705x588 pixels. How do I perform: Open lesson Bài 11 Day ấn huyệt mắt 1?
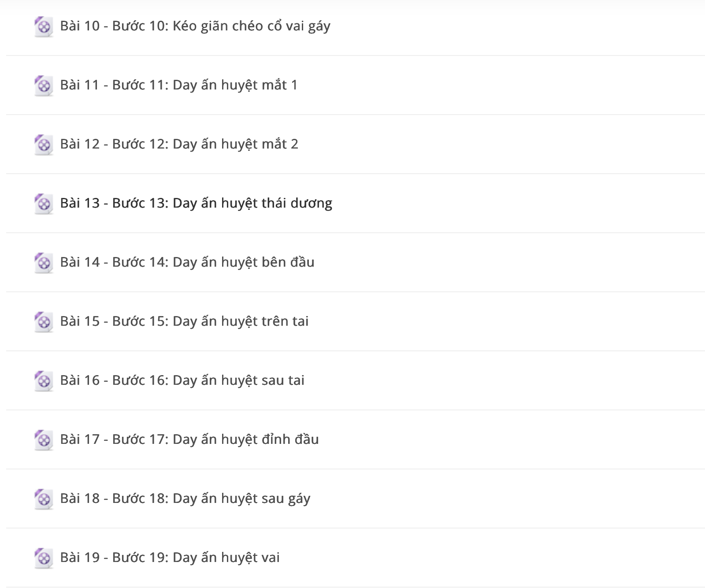(x=179, y=85)
